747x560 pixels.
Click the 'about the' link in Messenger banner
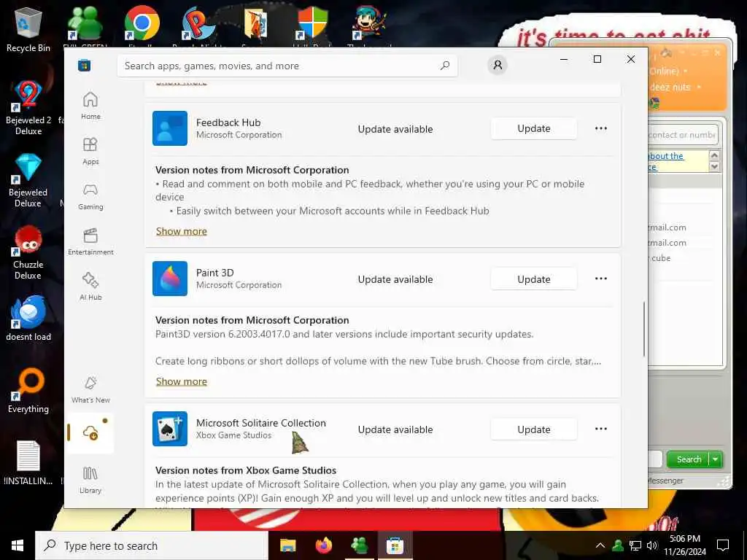pyautogui.click(x=666, y=156)
